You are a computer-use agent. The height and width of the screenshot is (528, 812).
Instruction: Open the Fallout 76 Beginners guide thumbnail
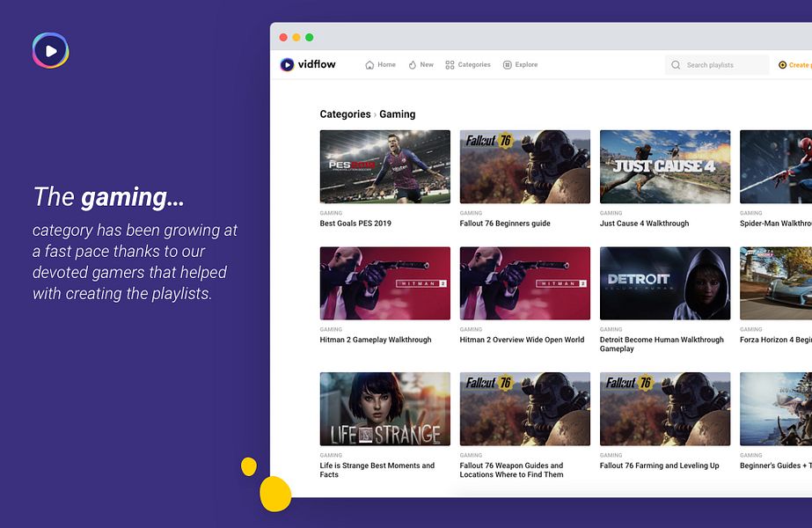525,167
